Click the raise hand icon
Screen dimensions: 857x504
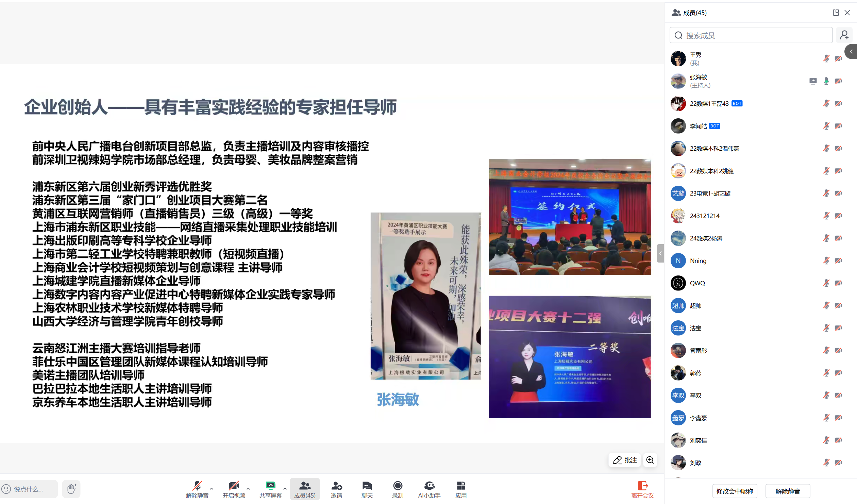71,489
